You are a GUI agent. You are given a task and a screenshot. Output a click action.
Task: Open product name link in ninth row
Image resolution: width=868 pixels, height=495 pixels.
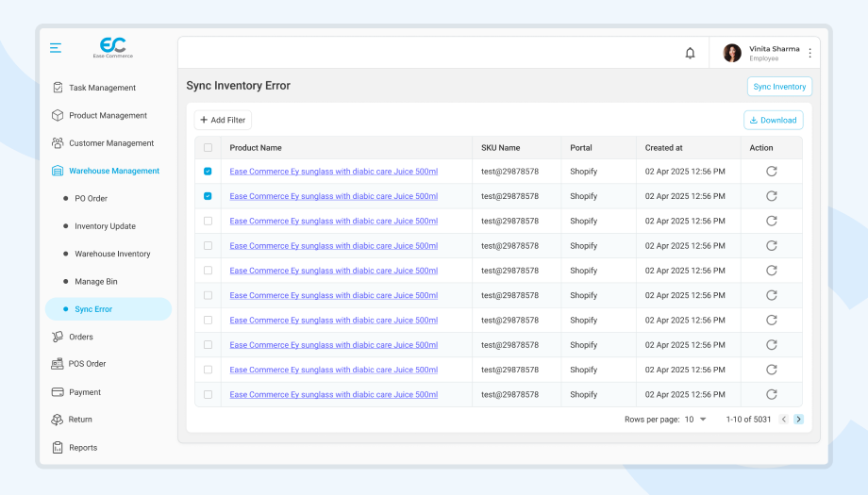[334, 370]
